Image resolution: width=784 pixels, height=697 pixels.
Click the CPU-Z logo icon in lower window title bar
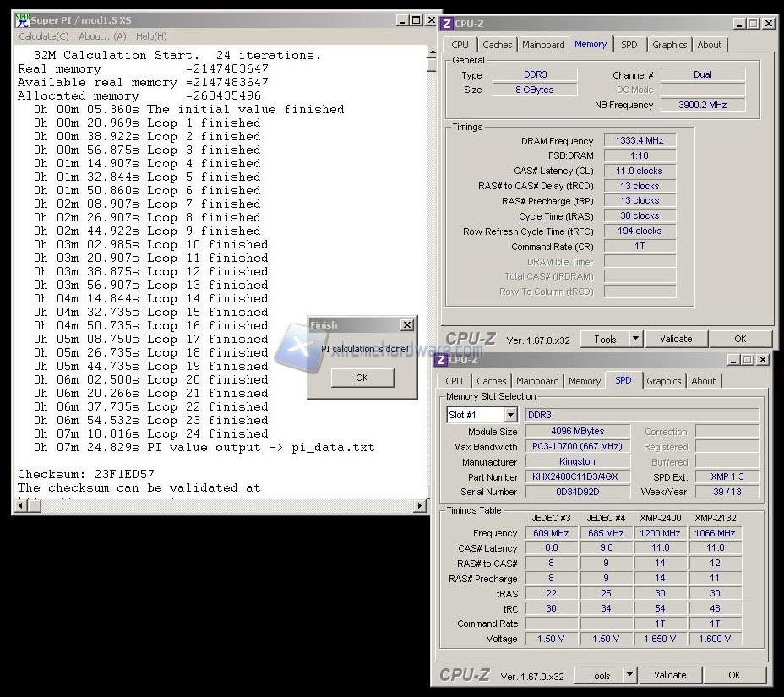(x=440, y=360)
